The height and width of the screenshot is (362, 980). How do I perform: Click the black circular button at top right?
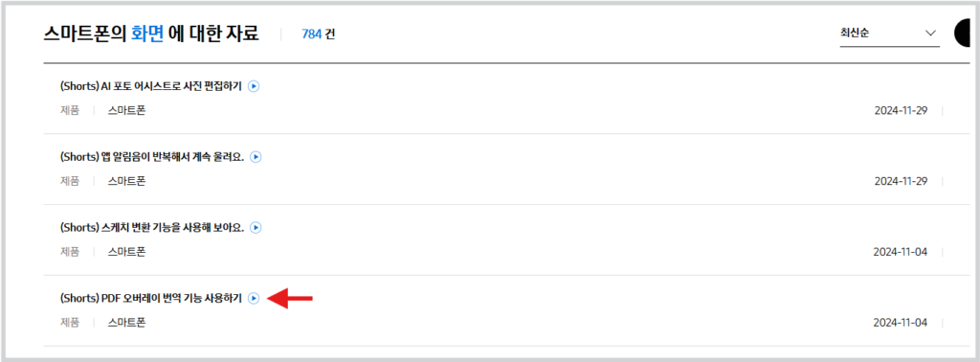(967, 34)
